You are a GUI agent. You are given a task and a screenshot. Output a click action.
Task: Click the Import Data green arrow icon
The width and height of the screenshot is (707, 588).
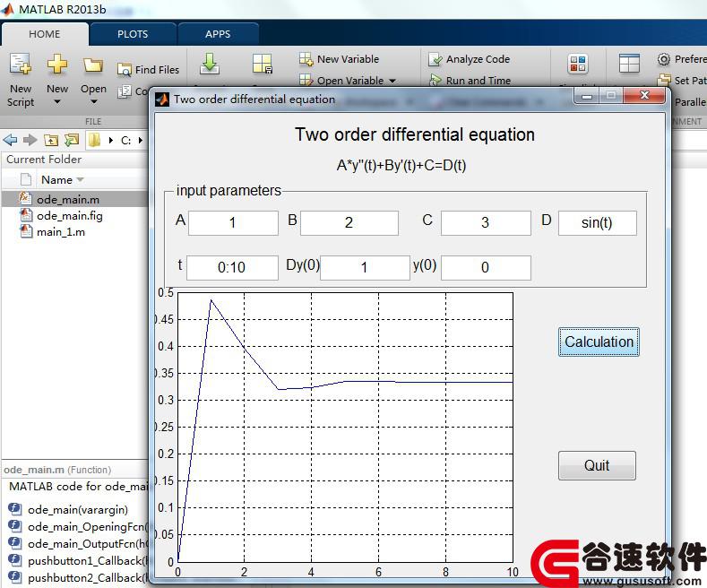[209, 64]
